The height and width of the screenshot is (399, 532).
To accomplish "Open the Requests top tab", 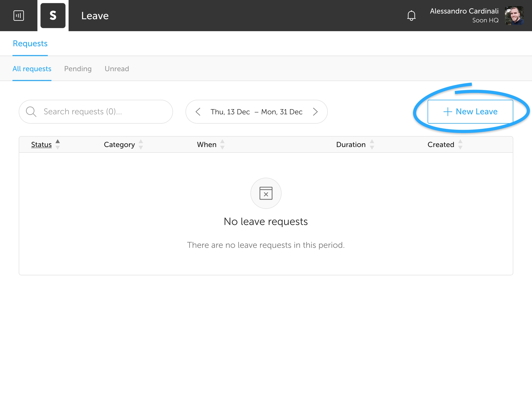I will click(30, 44).
